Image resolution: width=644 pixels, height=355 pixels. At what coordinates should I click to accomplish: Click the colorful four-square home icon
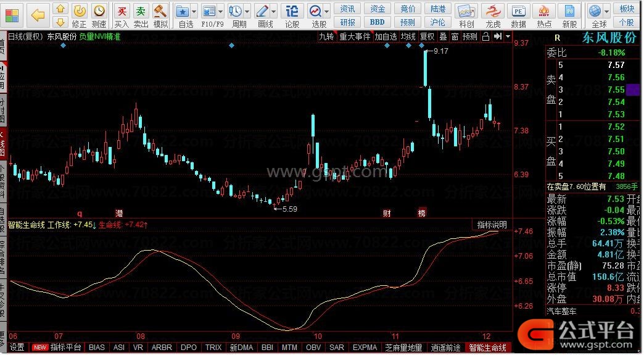point(12,15)
